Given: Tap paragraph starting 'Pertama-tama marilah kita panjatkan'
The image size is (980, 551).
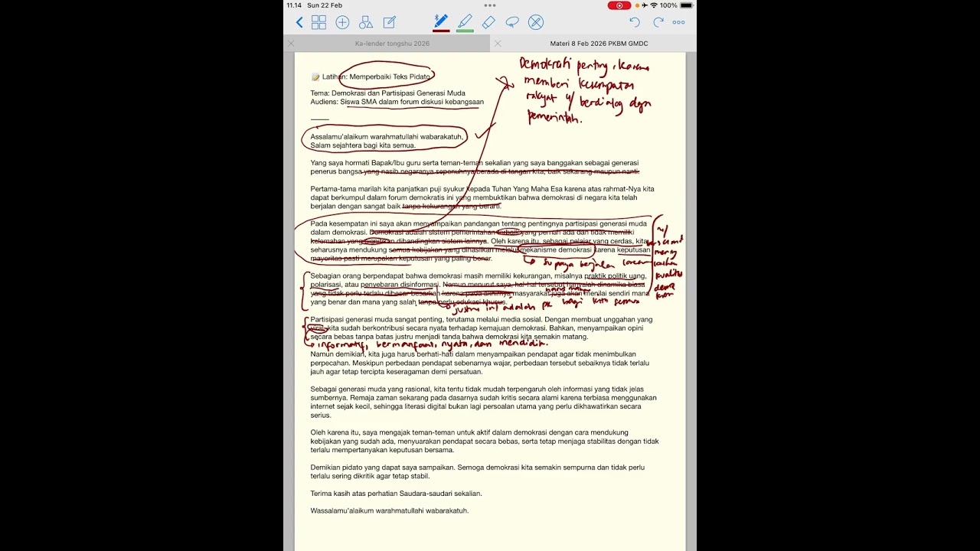Looking at the screenshot, I should tap(482, 197).
